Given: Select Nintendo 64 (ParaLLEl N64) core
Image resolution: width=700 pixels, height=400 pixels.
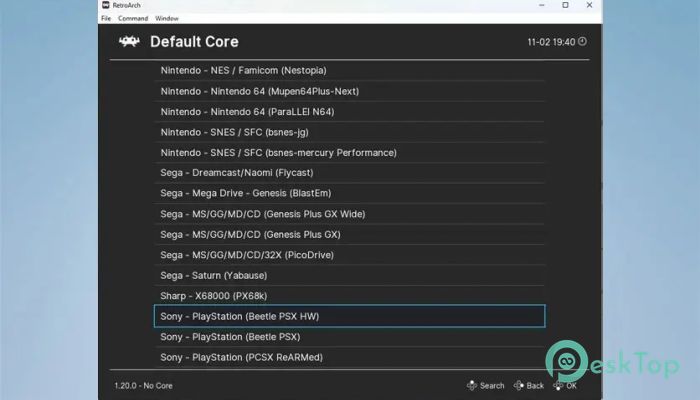Looking at the screenshot, I should click(x=350, y=112).
